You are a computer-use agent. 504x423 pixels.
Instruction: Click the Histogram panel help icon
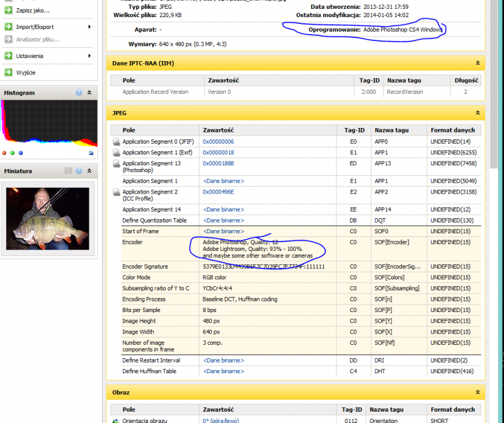[79, 93]
